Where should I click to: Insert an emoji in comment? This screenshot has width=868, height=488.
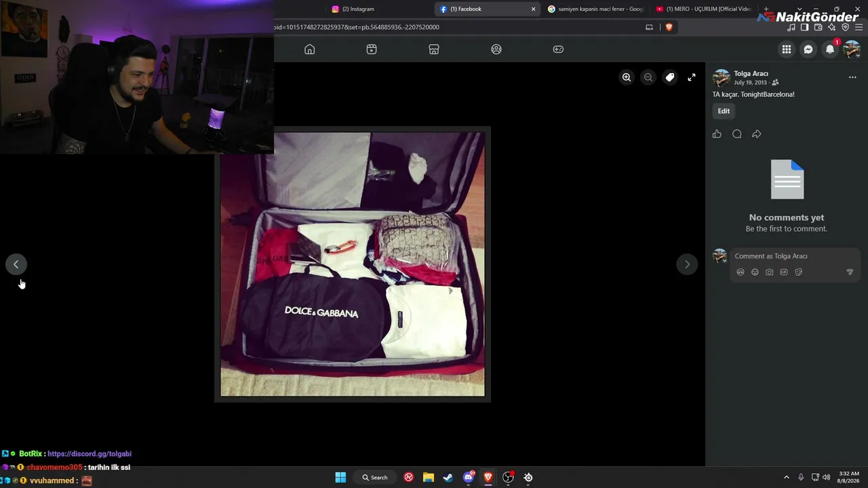[755, 272]
